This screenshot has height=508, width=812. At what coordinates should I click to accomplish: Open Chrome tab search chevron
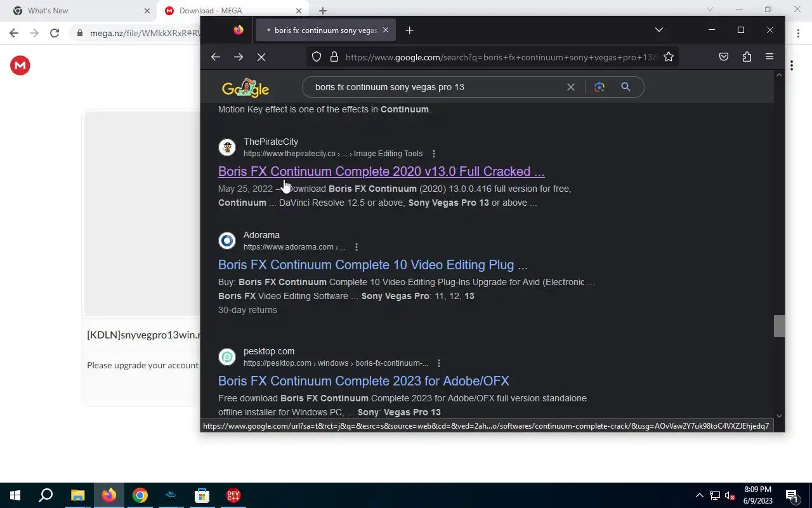point(710,9)
